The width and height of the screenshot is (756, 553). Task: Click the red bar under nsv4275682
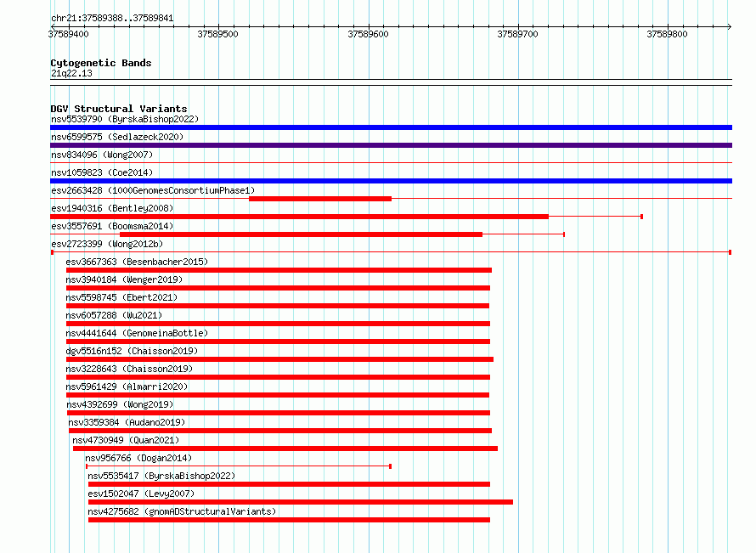[x=290, y=520]
